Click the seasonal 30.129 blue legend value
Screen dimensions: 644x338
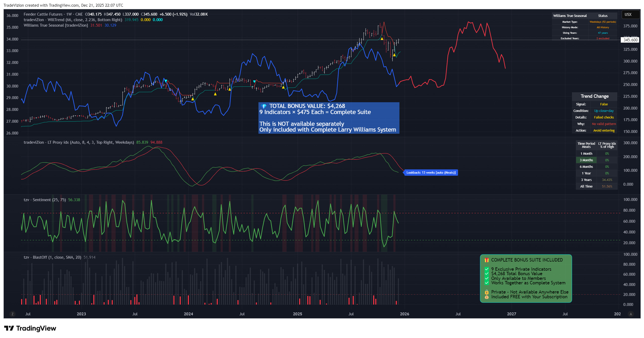coord(110,25)
